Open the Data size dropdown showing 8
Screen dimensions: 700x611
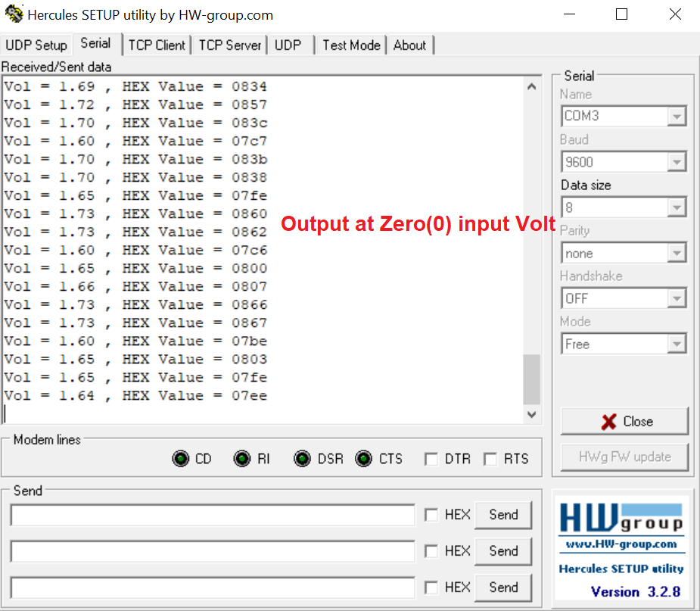tap(677, 207)
